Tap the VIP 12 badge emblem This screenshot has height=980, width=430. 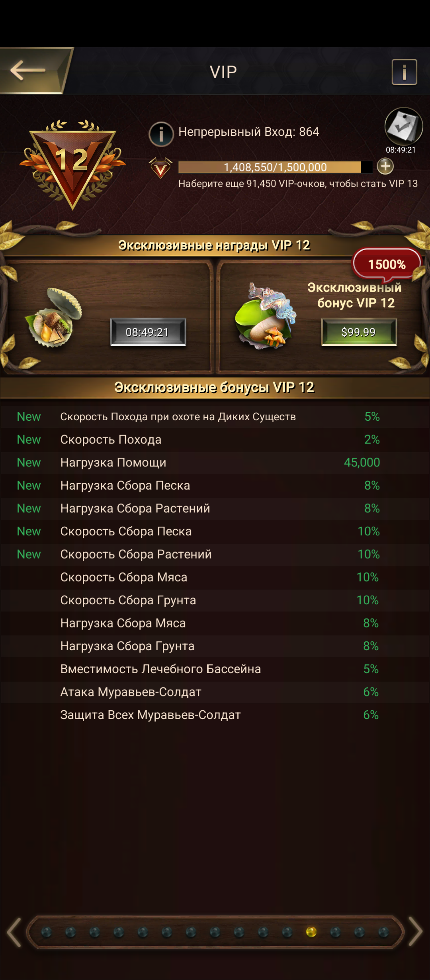pos(72,164)
